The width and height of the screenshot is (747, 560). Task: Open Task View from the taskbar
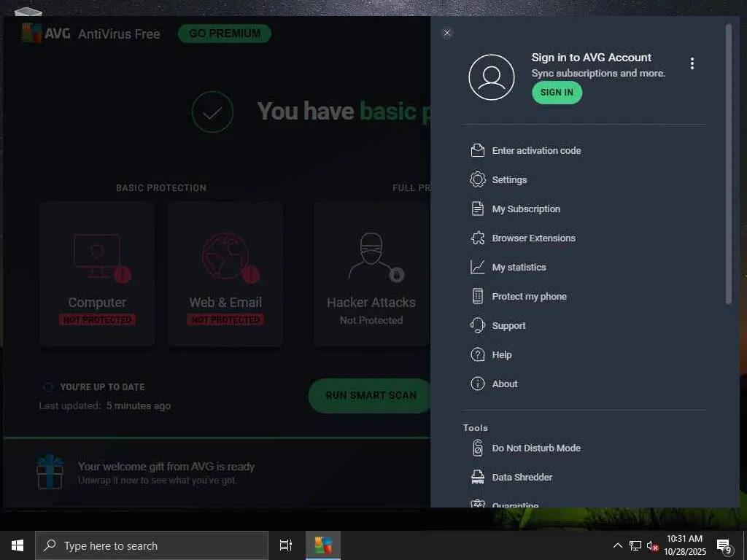286,545
